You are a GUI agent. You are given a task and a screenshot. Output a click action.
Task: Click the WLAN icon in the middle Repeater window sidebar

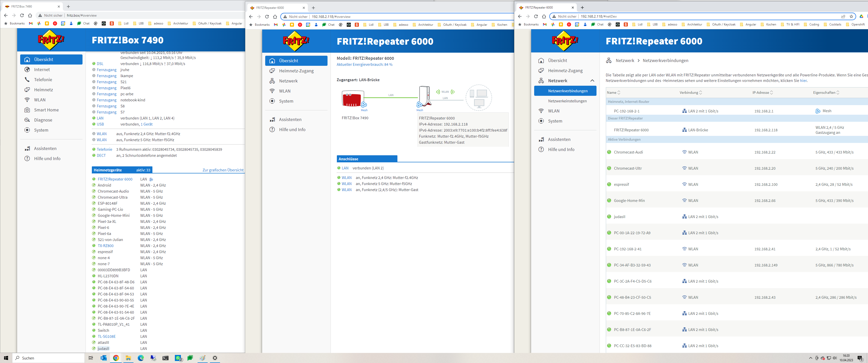[x=272, y=91]
